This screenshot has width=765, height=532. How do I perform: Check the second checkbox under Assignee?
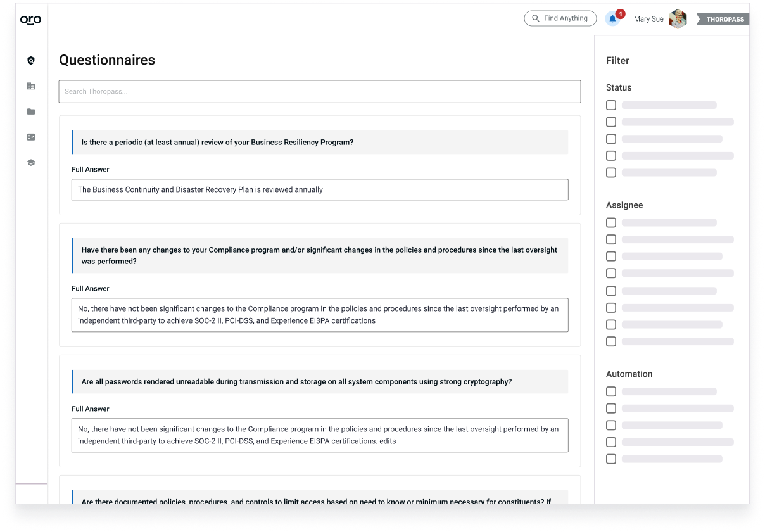pos(611,239)
